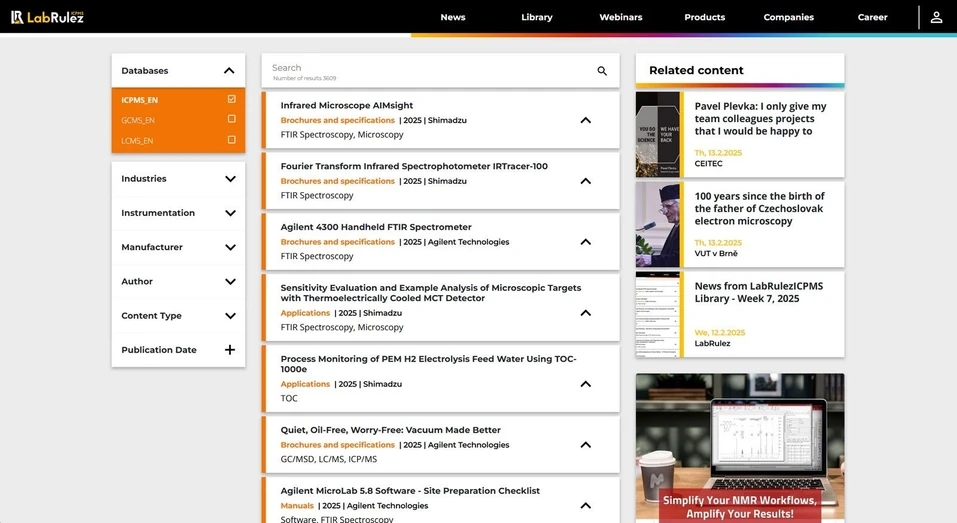
Task: Click Applications tag on Process Monitoring entry
Action: click(x=305, y=384)
